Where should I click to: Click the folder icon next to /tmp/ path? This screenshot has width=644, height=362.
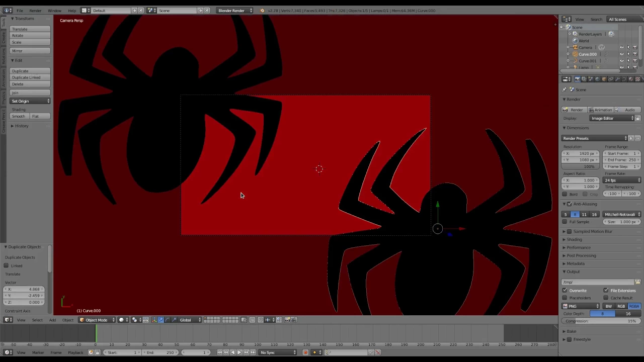point(637,282)
